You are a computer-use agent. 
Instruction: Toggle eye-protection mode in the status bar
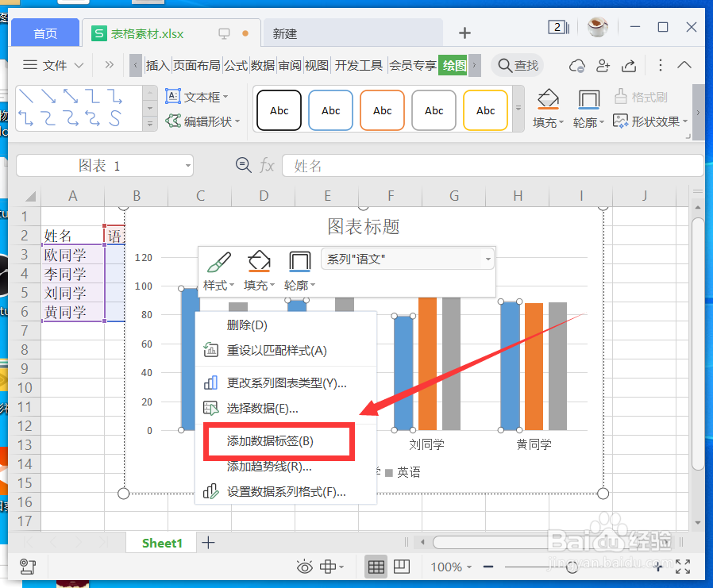click(x=304, y=567)
